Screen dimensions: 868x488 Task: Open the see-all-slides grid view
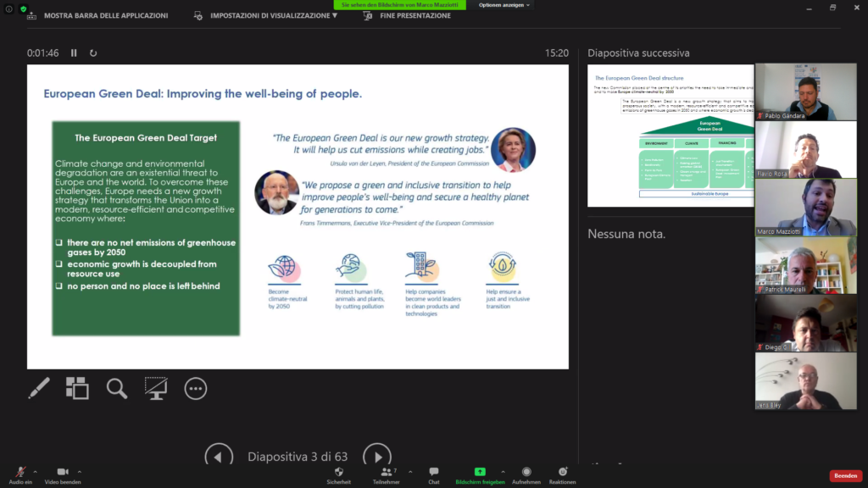click(77, 388)
